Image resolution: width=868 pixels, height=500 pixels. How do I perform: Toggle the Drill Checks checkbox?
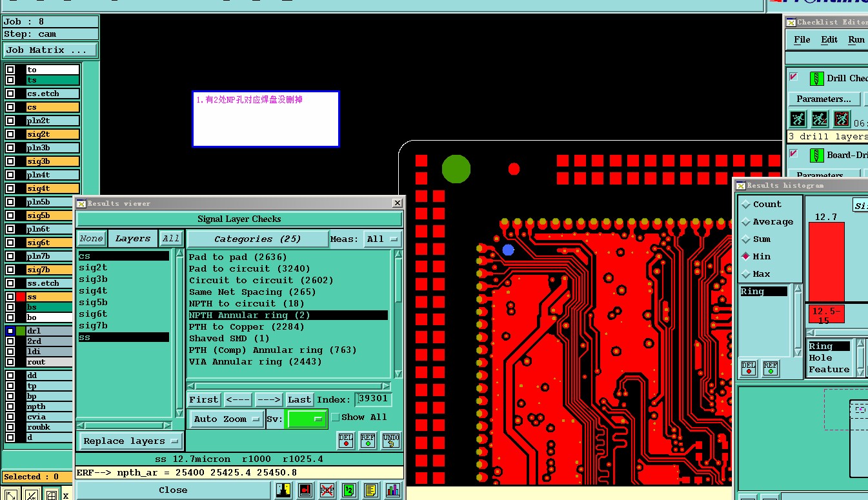(x=794, y=77)
